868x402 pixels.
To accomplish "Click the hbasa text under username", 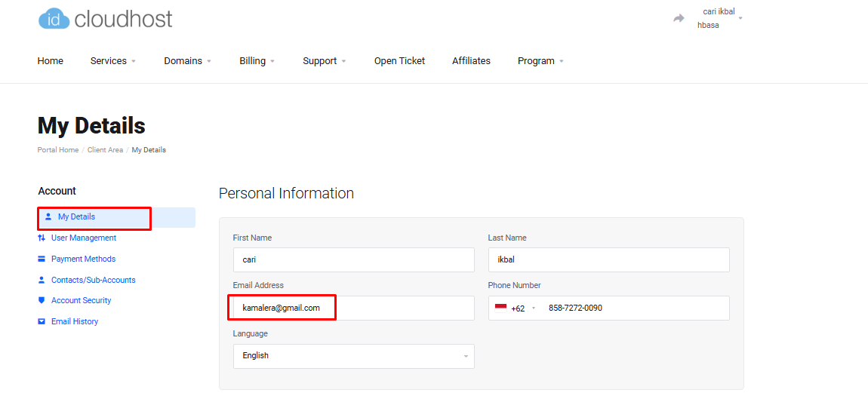I will 708,25.
